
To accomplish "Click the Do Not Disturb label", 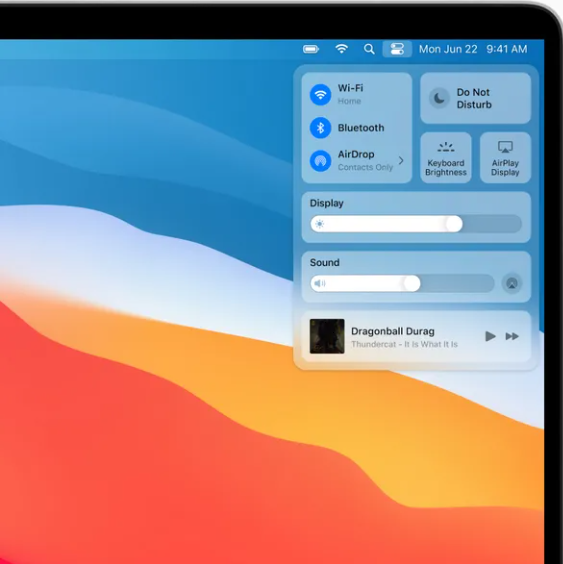I will [474, 98].
